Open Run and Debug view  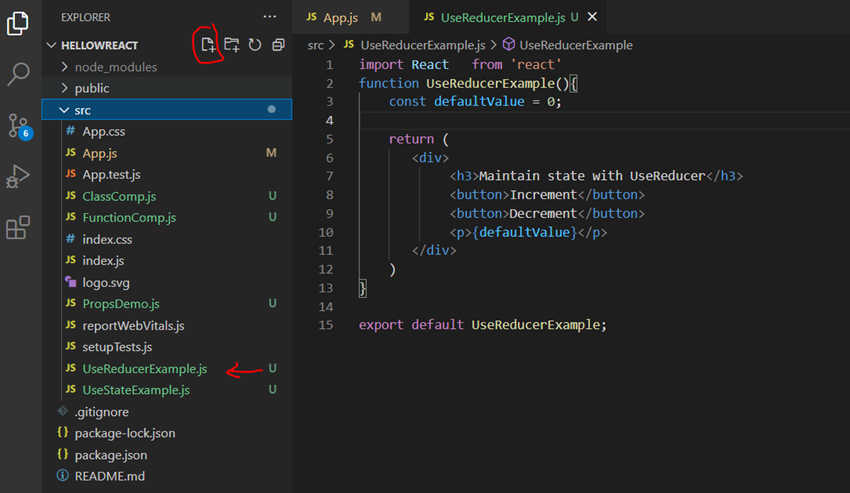click(x=18, y=176)
